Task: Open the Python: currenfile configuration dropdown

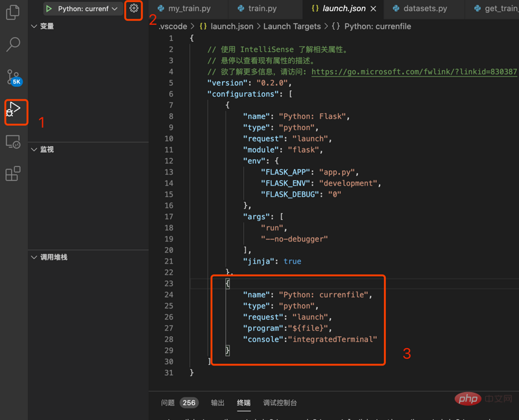Action: tap(87, 9)
